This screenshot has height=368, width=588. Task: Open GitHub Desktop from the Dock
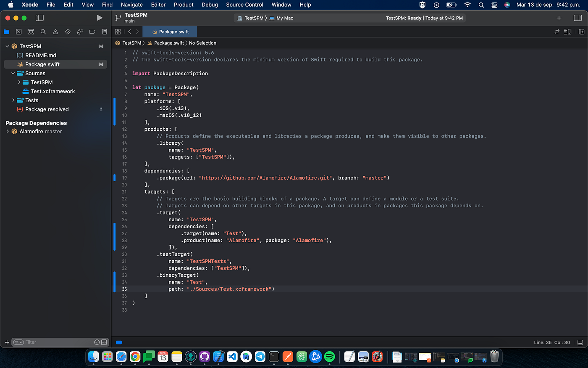(x=205, y=357)
